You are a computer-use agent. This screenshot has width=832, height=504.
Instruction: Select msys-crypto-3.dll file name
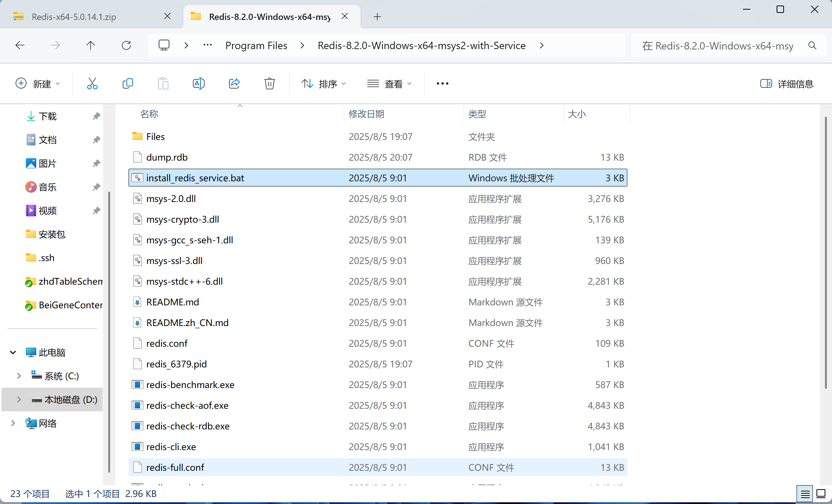[183, 219]
